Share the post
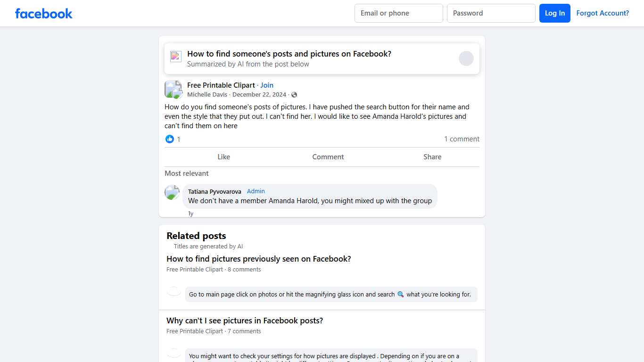 [432, 157]
